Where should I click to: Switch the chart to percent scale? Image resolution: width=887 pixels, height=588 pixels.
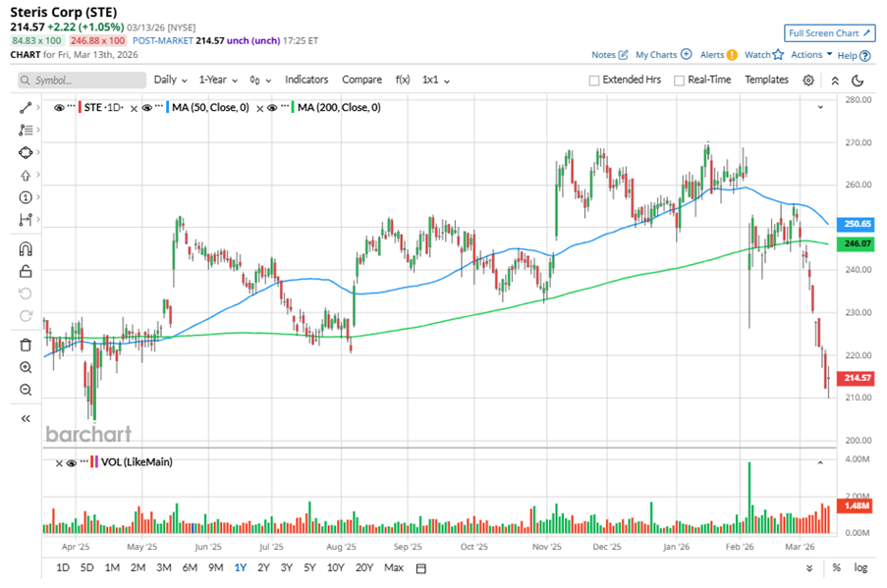point(836,567)
